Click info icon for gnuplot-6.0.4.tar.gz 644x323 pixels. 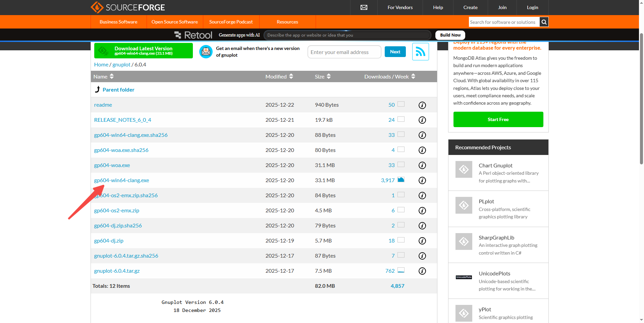[x=422, y=271]
